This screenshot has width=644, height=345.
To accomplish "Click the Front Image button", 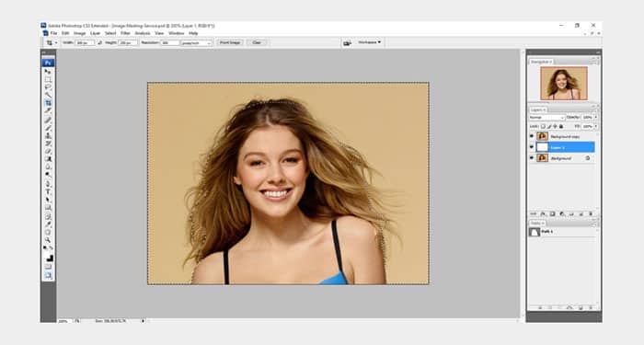I will (230, 42).
